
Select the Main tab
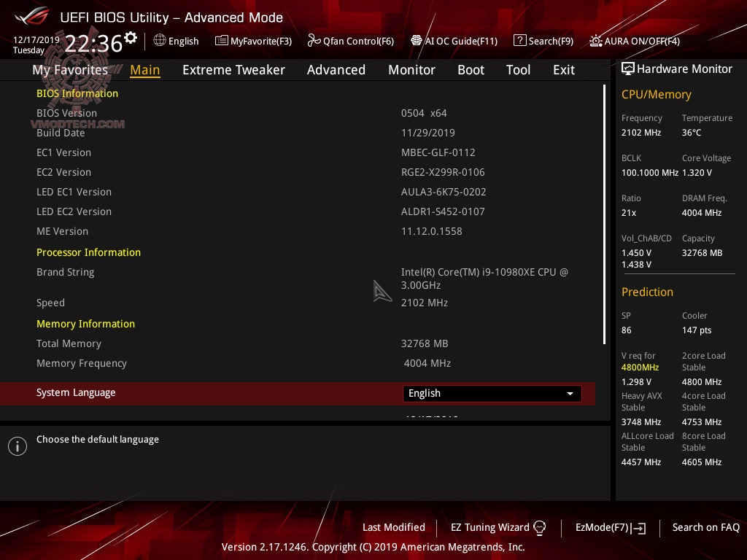click(x=145, y=70)
